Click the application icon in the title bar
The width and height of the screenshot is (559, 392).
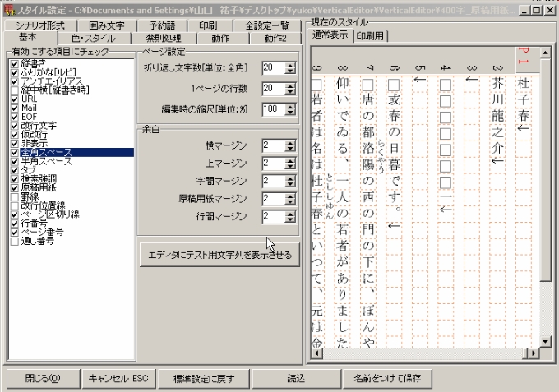coord(7,8)
